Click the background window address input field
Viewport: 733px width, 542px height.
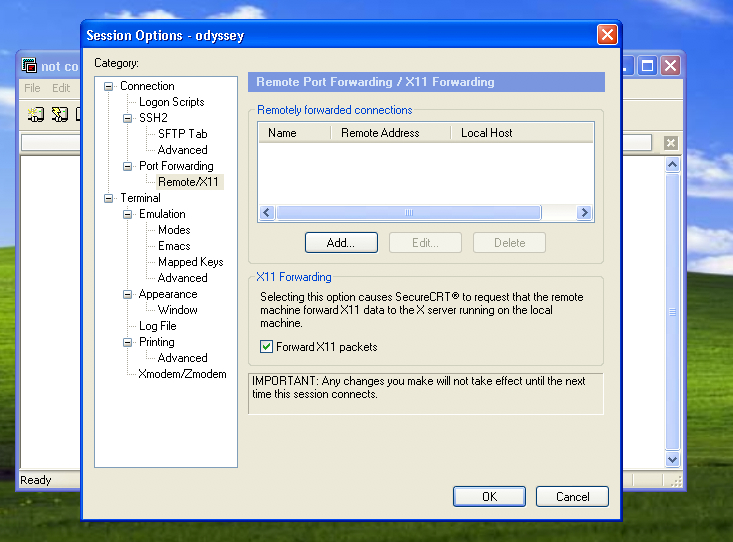50,143
